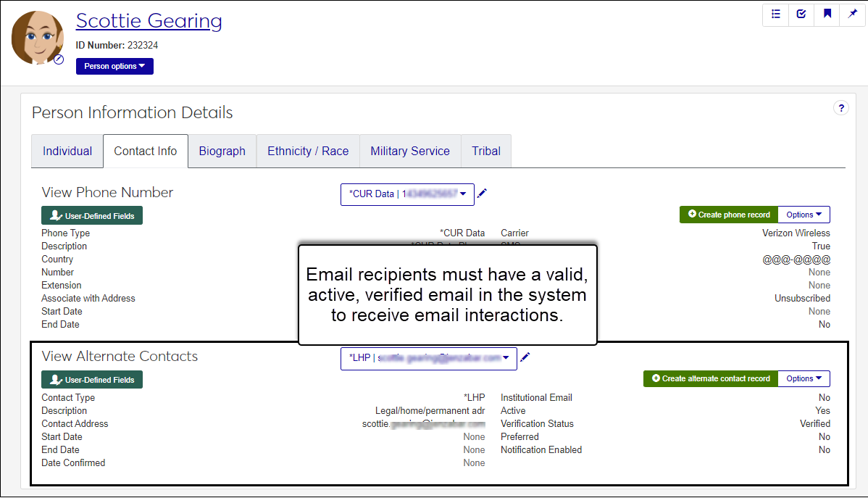The height and width of the screenshot is (498, 868).
Task: Bookmark this person page
Action: pyautogui.click(x=827, y=14)
